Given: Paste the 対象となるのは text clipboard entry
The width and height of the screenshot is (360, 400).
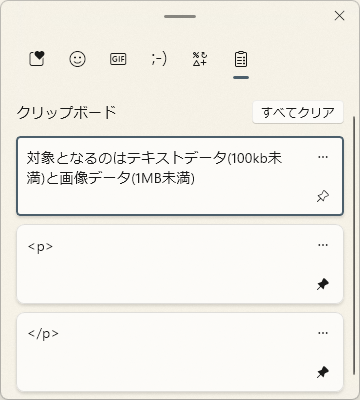Looking at the screenshot, I should click(x=180, y=176).
